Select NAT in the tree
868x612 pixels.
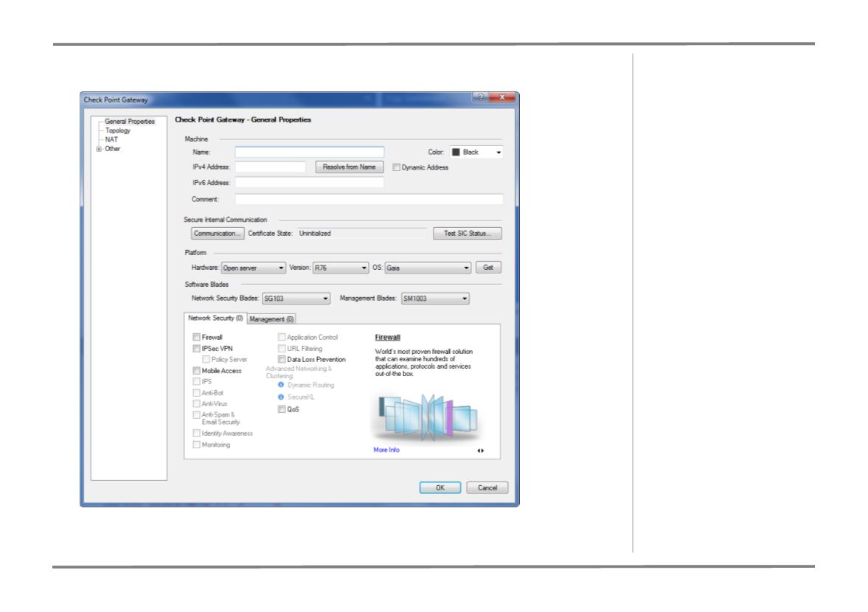[x=111, y=139]
